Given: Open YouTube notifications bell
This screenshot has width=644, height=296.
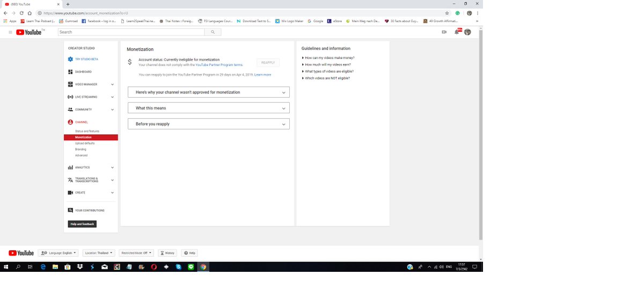Looking at the screenshot, I should click(457, 32).
